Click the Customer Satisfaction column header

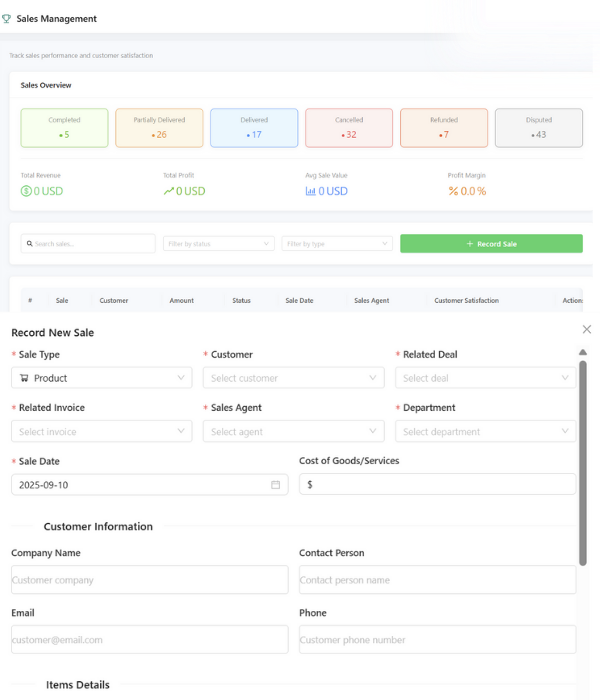tap(467, 300)
